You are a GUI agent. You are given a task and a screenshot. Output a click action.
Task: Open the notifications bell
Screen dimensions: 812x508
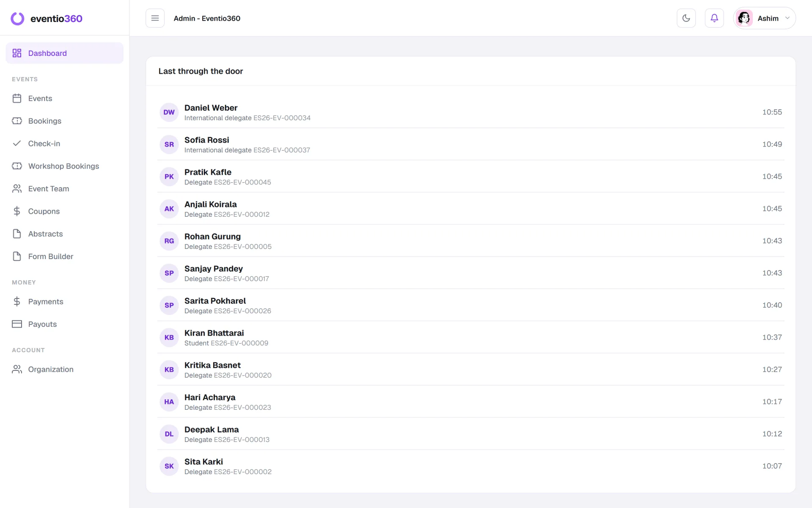pyautogui.click(x=714, y=18)
